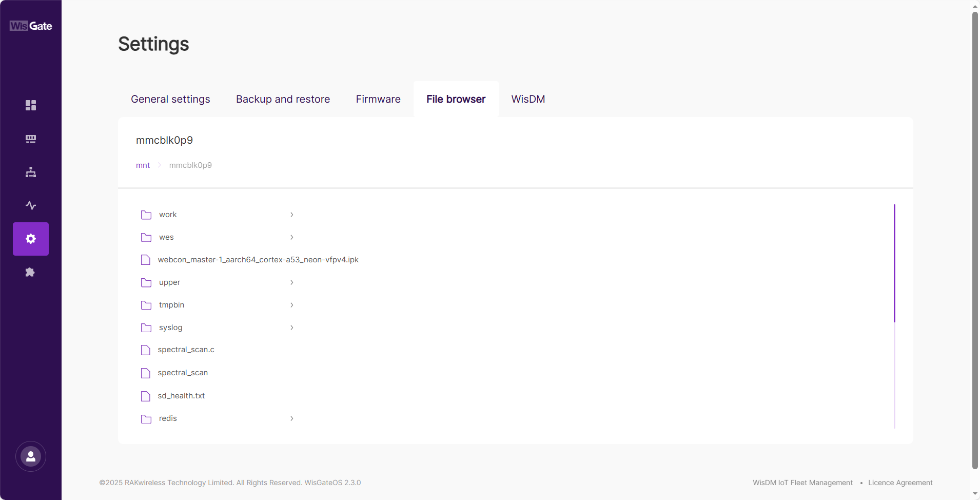
Task: Expand the wes folder
Action: pyautogui.click(x=291, y=237)
